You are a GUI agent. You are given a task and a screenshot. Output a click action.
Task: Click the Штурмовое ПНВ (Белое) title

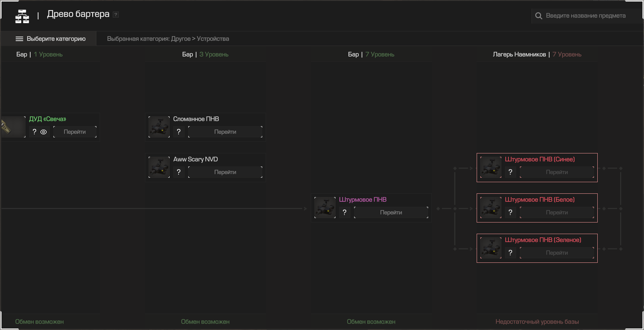point(540,200)
